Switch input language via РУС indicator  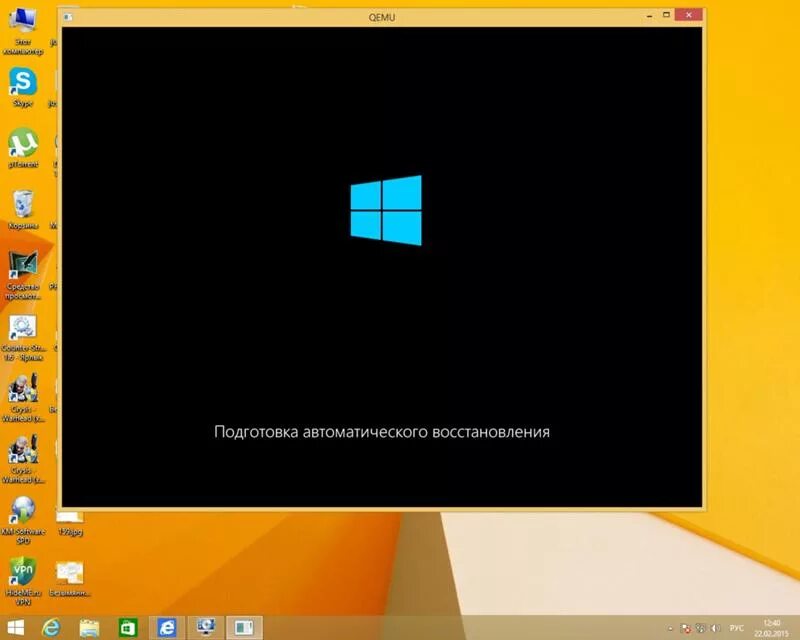(x=736, y=628)
